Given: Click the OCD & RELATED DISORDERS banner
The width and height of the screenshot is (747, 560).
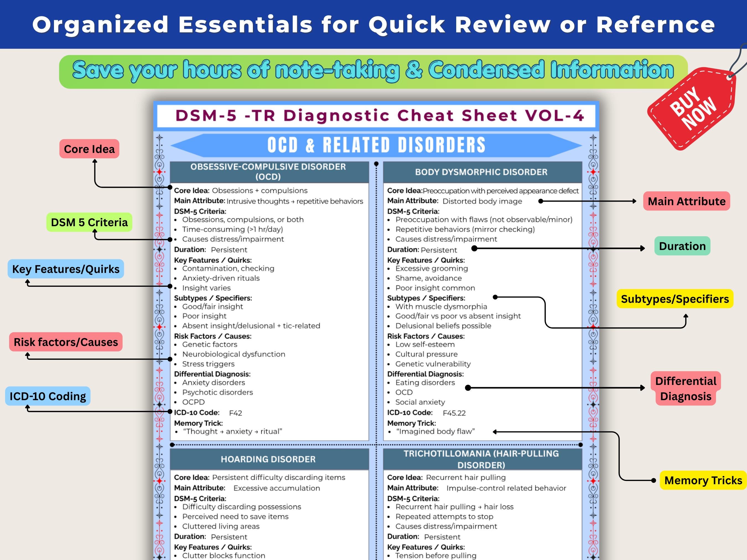Looking at the screenshot, I should [376, 145].
